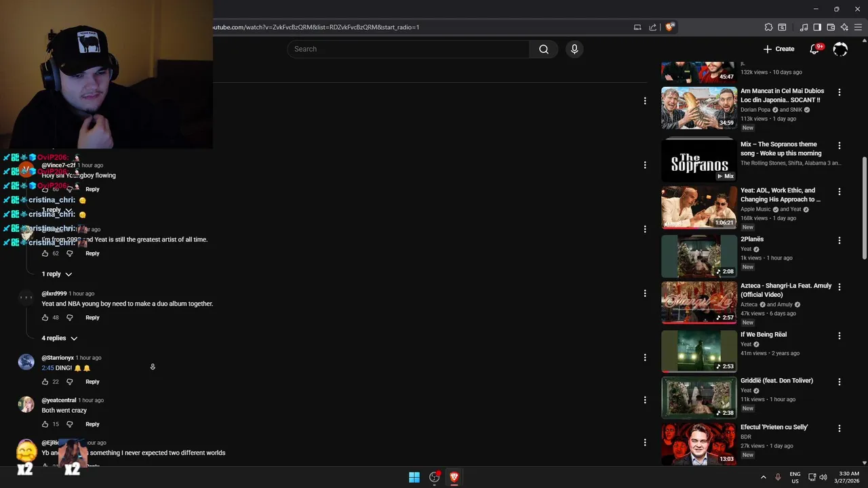Open three-dot menu for 'Efectul Prieten cu Selly'
Screen dimensions: 868x488
pyautogui.click(x=840, y=428)
